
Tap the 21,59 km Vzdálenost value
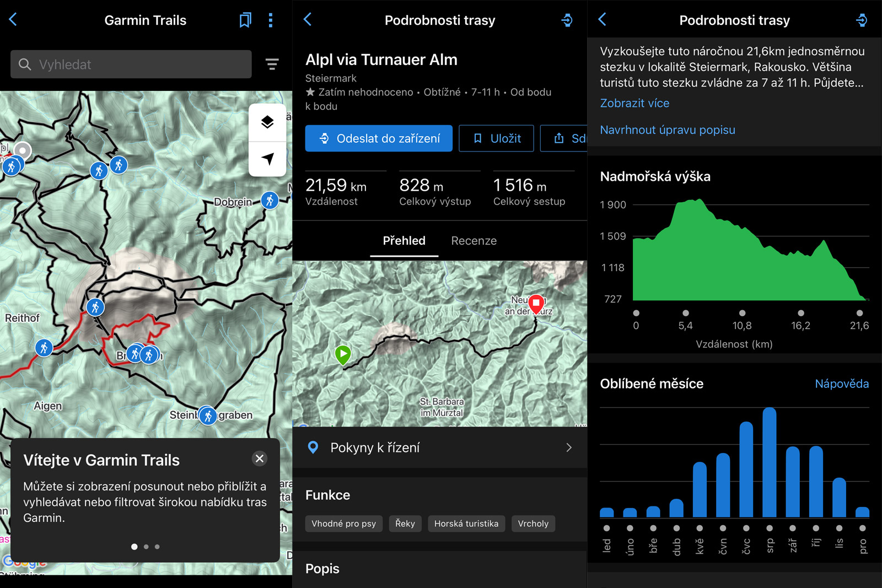tap(336, 185)
